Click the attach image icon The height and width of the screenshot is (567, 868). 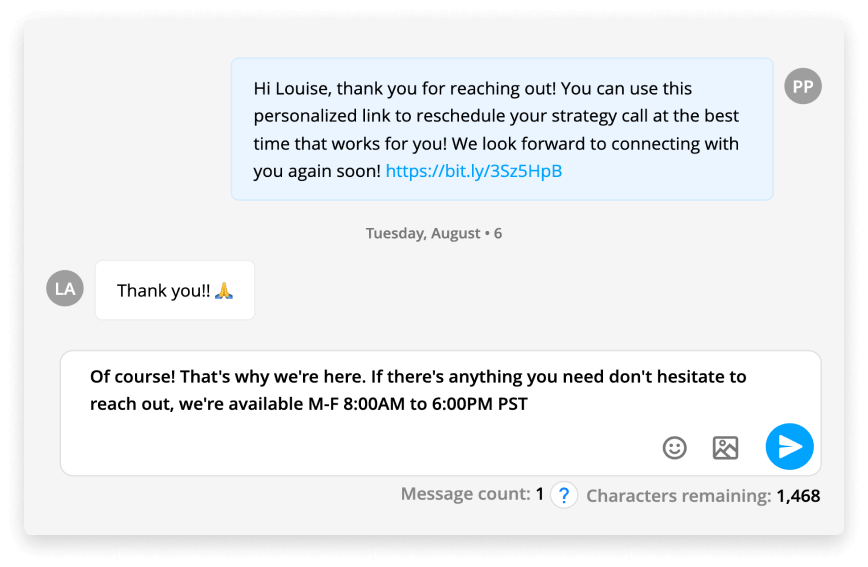tap(725, 447)
